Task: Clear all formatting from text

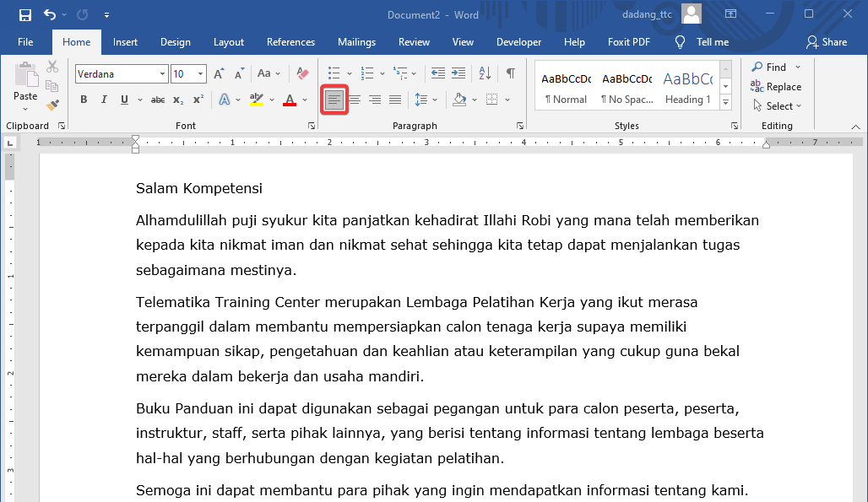Action: [x=302, y=73]
